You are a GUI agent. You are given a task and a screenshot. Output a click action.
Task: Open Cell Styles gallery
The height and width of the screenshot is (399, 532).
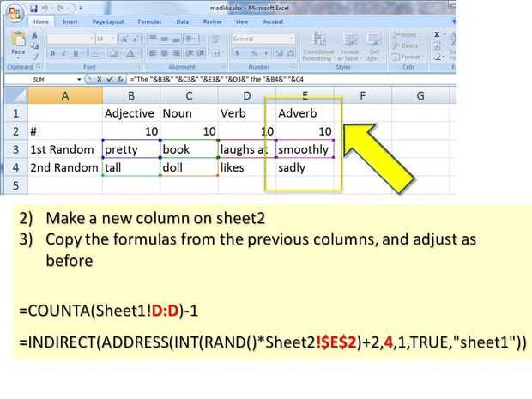tap(373, 46)
